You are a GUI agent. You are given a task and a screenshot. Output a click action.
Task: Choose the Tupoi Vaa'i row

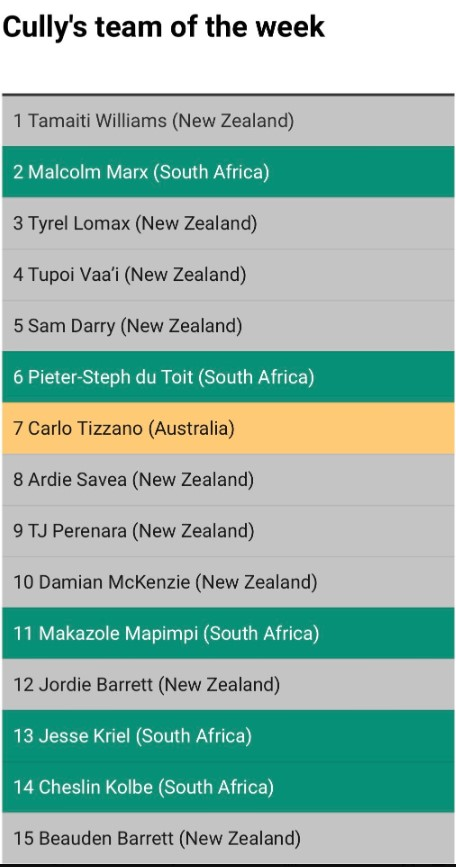tap(228, 275)
